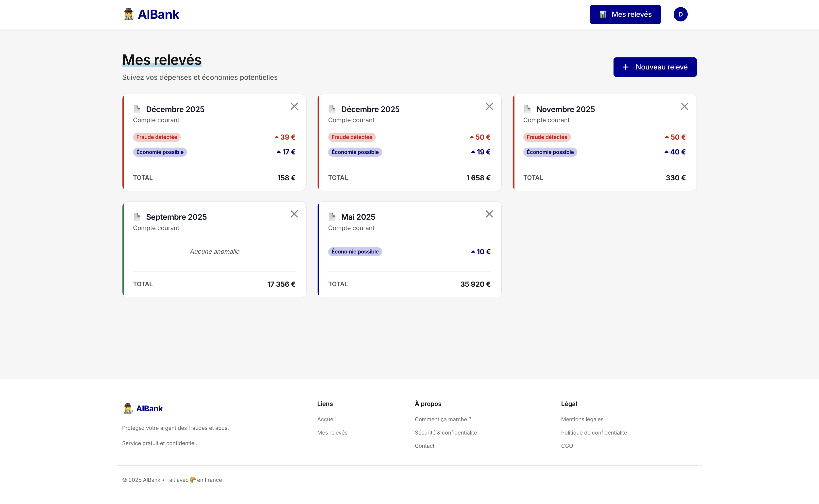Go to Comment ça marche ? page
The image size is (819, 504).
coord(443,419)
